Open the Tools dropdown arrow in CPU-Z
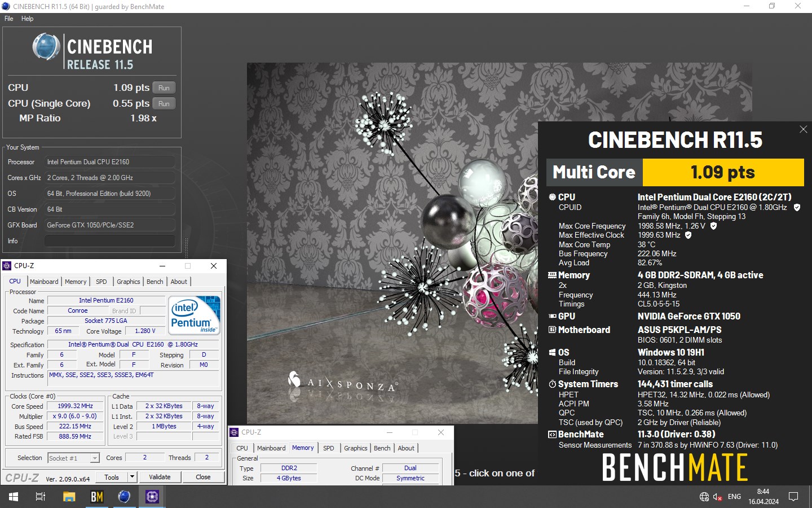This screenshot has width=812, height=508. click(133, 477)
